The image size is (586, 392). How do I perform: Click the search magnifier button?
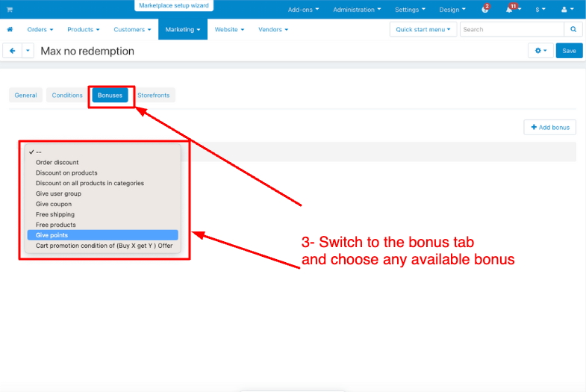click(573, 30)
